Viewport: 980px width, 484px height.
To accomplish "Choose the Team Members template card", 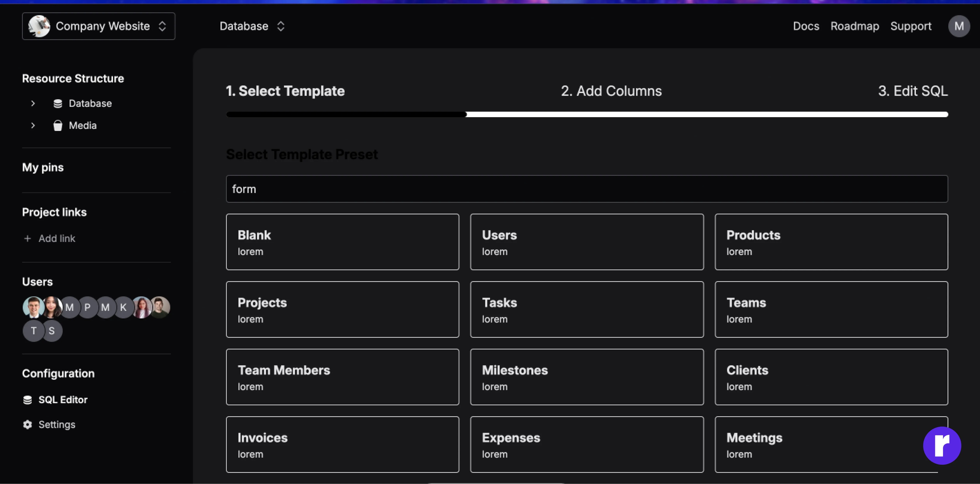I will (x=342, y=377).
